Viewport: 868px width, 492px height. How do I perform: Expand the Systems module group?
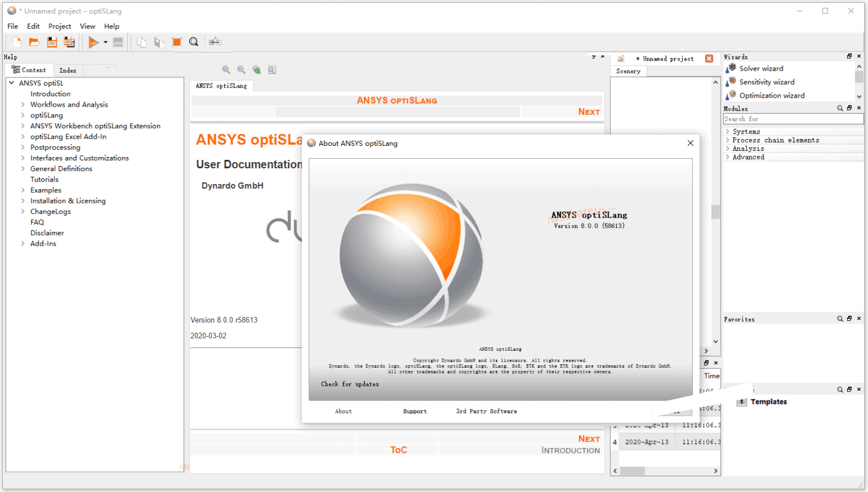point(728,132)
